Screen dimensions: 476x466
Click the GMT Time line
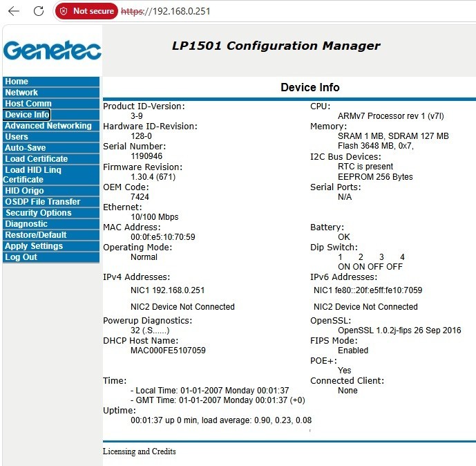218,400
